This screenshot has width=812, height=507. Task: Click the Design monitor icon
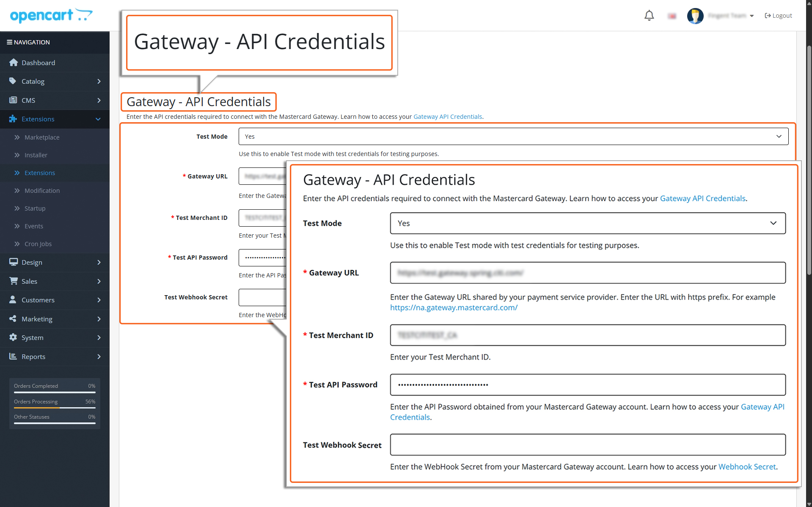click(14, 262)
